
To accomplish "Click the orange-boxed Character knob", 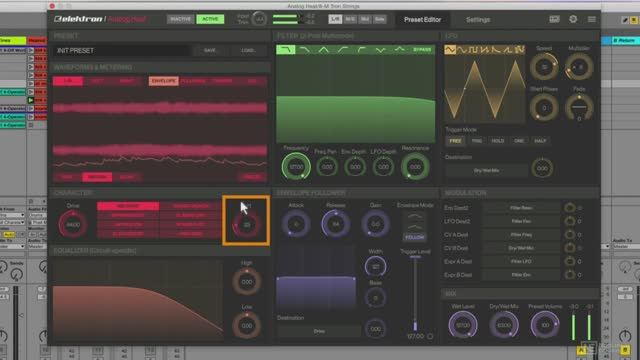I will pyautogui.click(x=247, y=224).
